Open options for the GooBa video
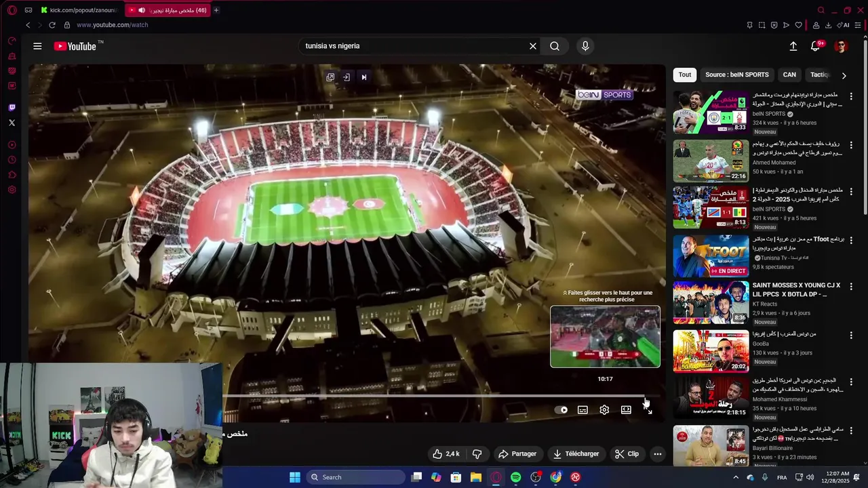Screen dimensions: 868x488 (851, 335)
